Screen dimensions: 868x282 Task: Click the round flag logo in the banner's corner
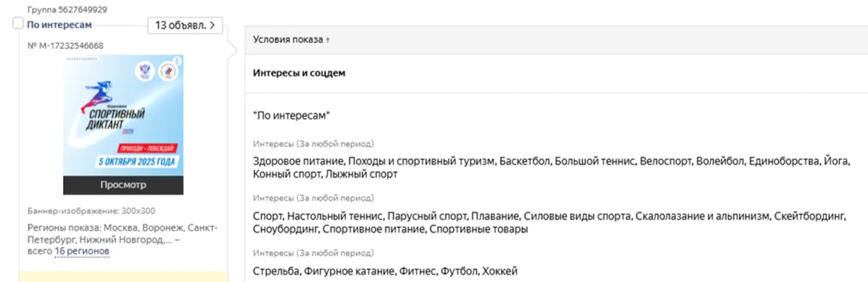(x=169, y=70)
